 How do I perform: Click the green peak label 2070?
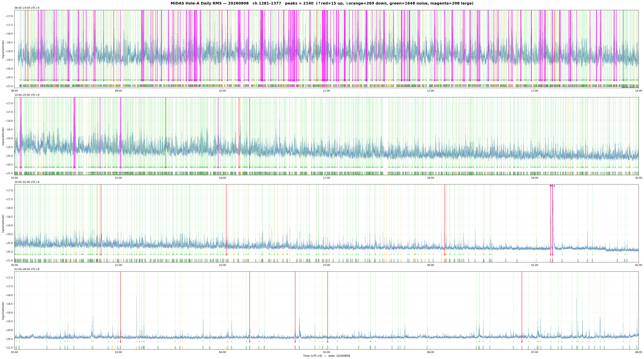[x=47, y=347]
